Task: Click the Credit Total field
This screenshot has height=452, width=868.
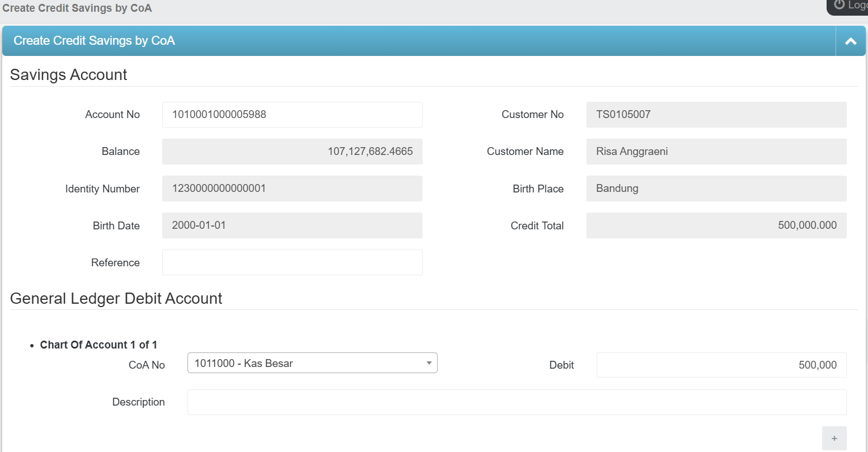Action: point(716,225)
